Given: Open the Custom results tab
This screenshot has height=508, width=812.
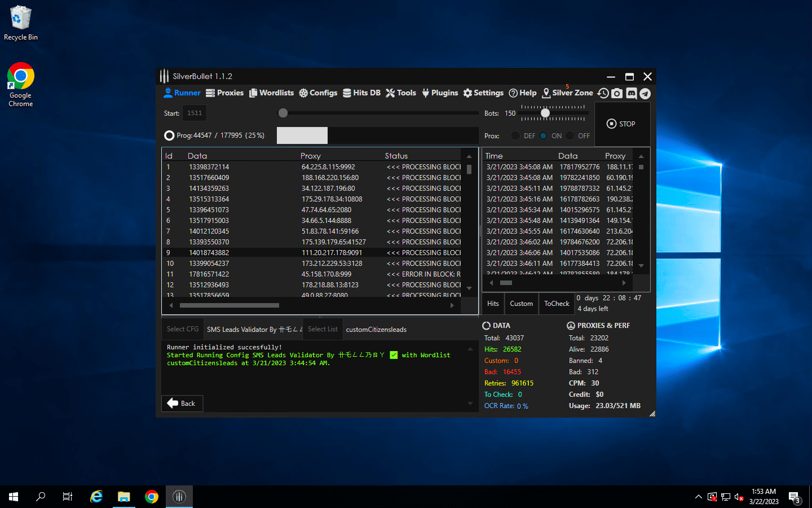Looking at the screenshot, I should point(521,304).
